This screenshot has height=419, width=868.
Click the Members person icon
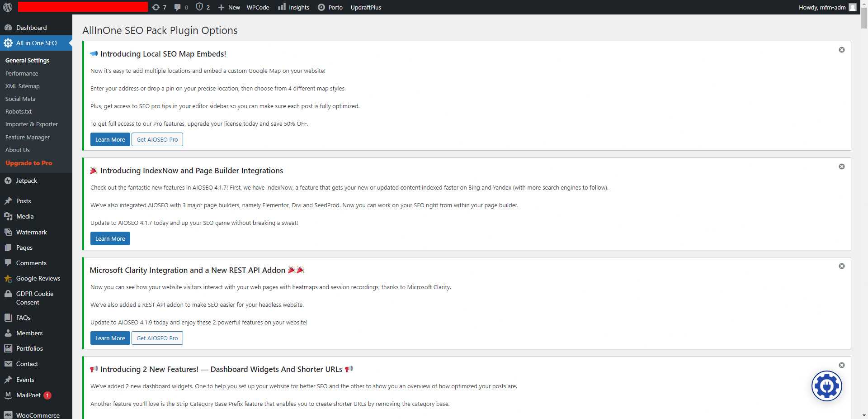8,333
